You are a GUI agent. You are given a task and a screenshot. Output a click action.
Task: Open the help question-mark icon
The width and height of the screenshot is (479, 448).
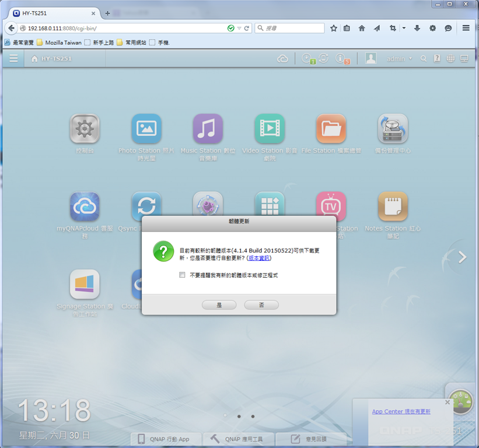[x=437, y=58]
